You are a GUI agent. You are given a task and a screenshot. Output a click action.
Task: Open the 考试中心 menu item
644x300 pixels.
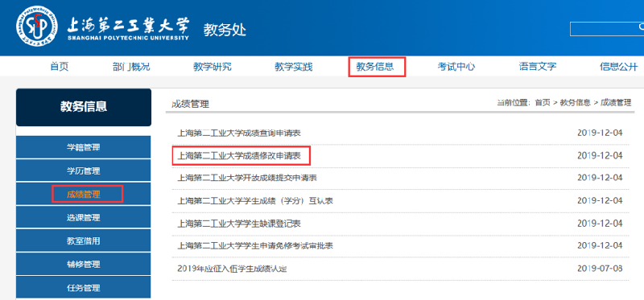point(456,67)
